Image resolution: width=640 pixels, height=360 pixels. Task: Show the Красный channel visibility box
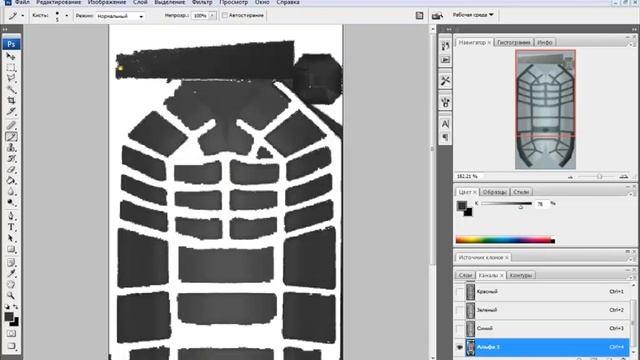point(460,292)
